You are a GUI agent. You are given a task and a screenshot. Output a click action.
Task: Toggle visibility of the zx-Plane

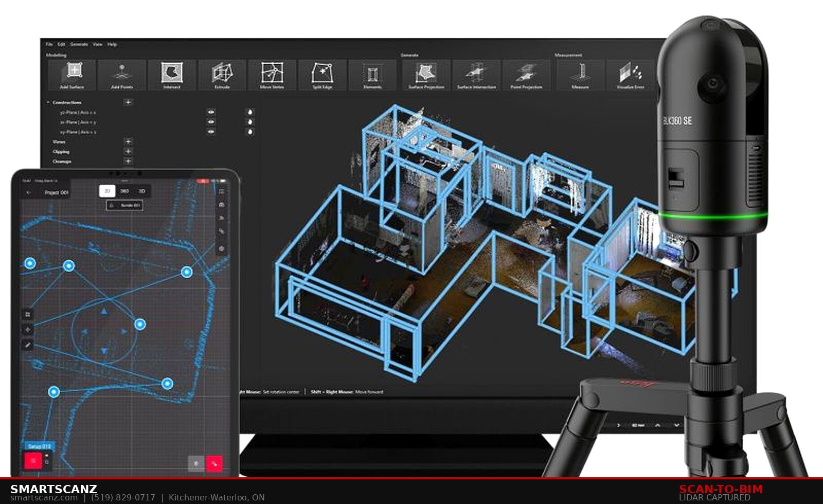point(210,122)
